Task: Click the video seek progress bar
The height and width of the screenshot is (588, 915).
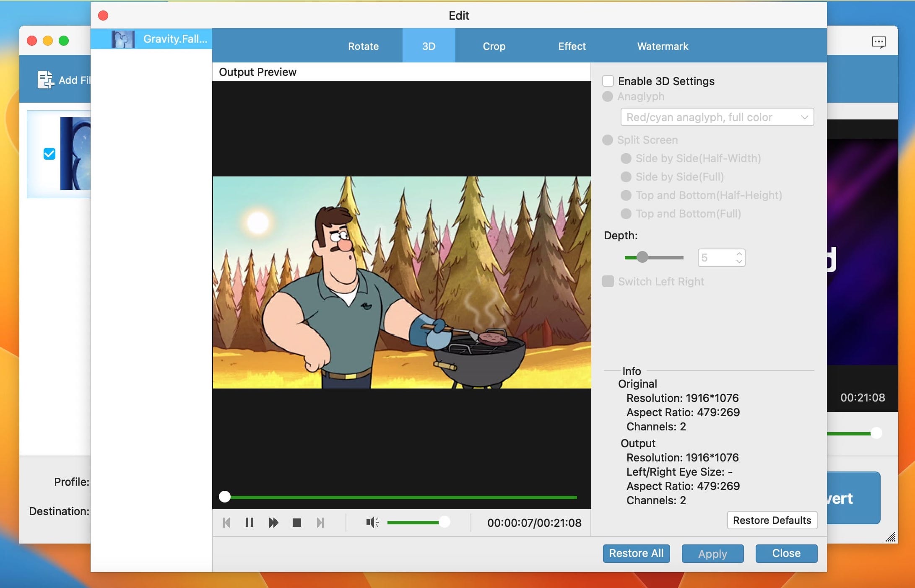Action: click(398, 497)
